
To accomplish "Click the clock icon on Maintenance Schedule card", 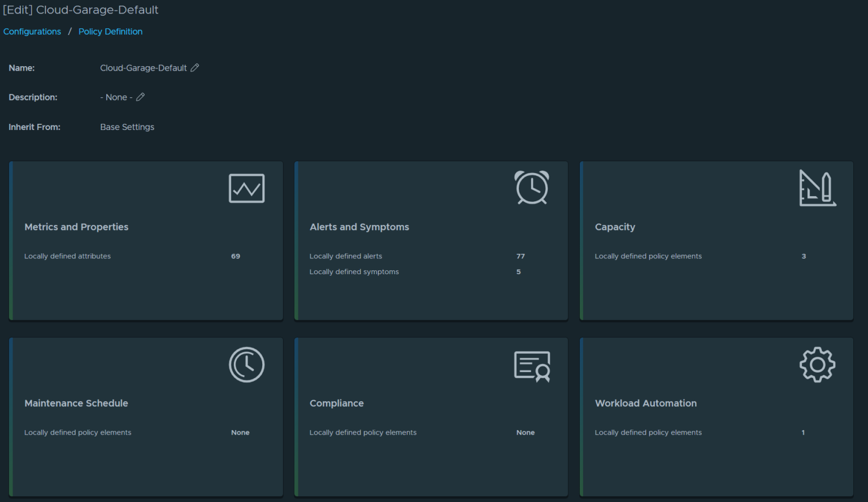I will tap(246, 365).
